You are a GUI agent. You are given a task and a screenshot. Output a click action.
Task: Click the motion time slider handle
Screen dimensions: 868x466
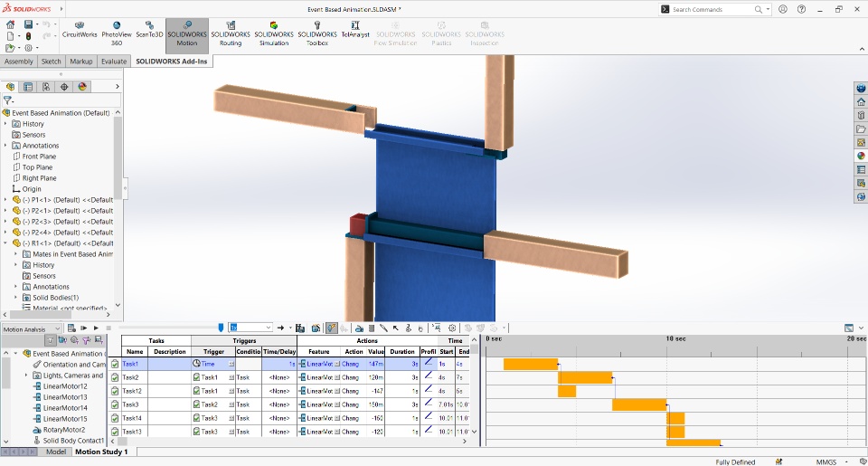click(221, 328)
